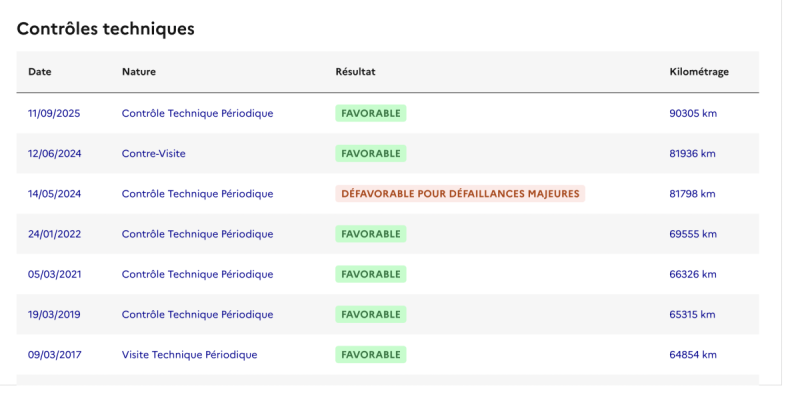
Task: Click the Kilométrage column header
Action: (x=698, y=72)
